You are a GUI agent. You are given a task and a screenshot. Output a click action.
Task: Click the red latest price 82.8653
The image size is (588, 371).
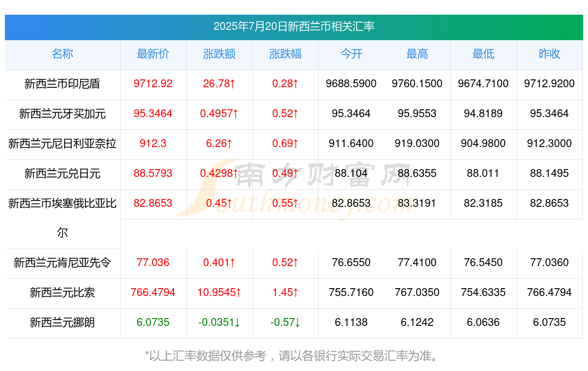point(153,203)
